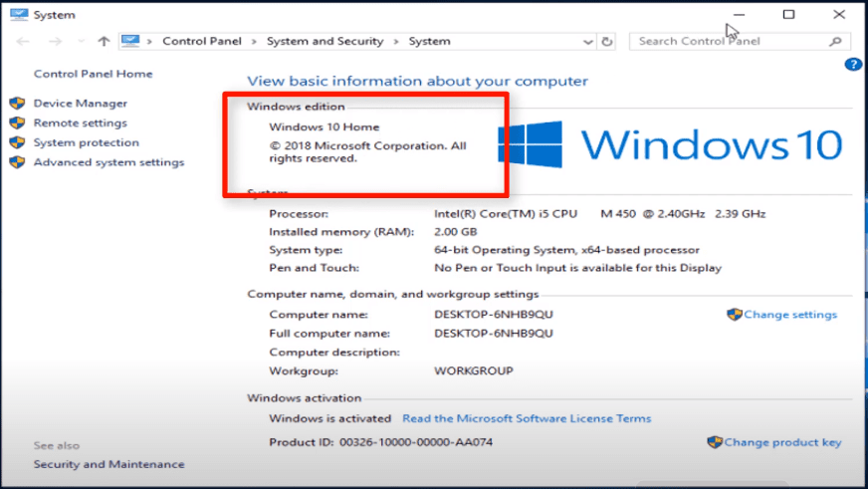Click computer name DESKTOP-6NHB9QU value

[x=494, y=315]
